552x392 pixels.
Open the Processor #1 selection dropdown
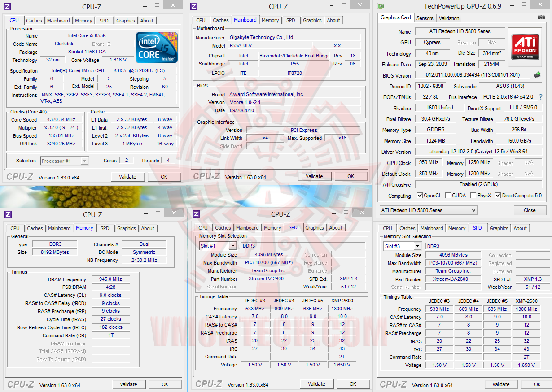point(65,161)
